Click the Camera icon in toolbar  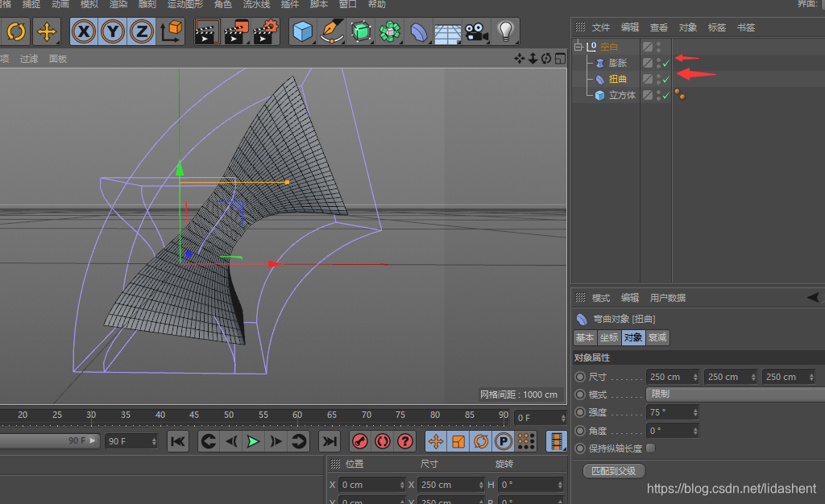[x=476, y=32]
